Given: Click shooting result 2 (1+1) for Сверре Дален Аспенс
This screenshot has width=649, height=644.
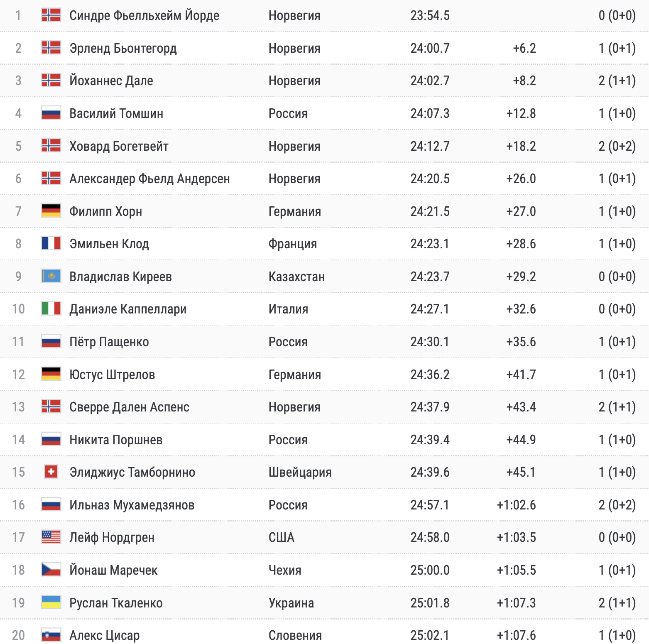Looking at the screenshot, I should coord(617,407).
